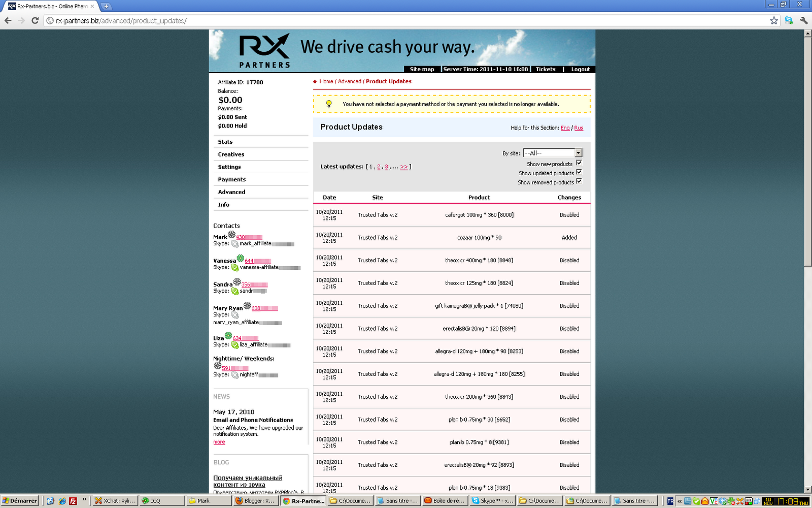The height and width of the screenshot is (508, 812).
Task: Toggle Show new products checkbox
Action: (579, 163)
